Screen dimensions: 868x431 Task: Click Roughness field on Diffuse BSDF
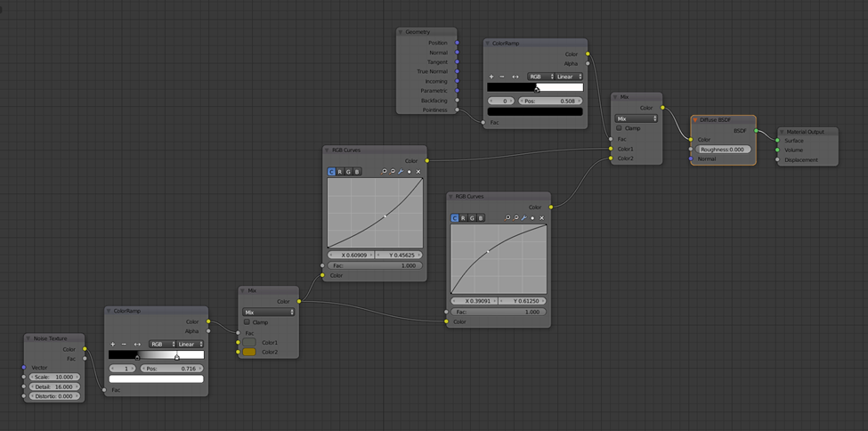pyautogui.click(x=724, y=150)
